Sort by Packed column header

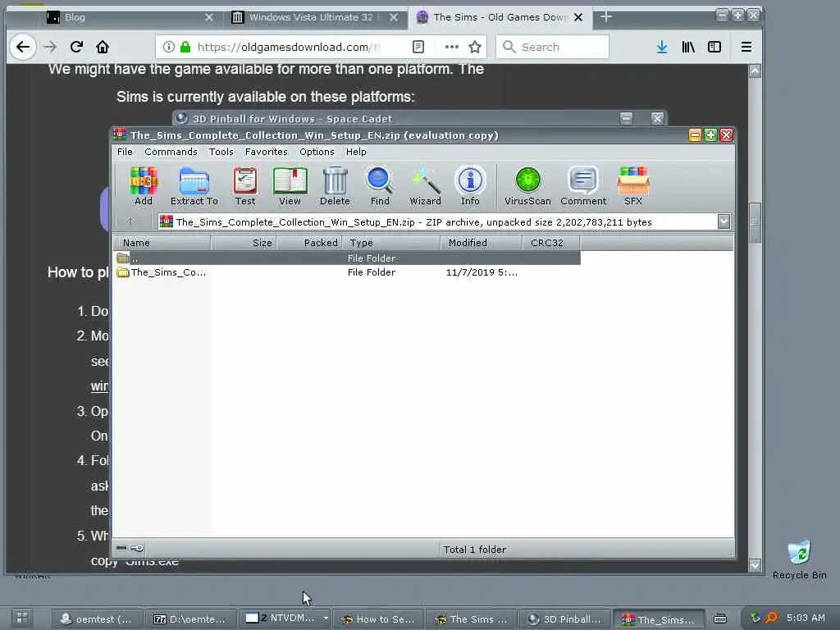pyautogui.click(x=309, y=243)
